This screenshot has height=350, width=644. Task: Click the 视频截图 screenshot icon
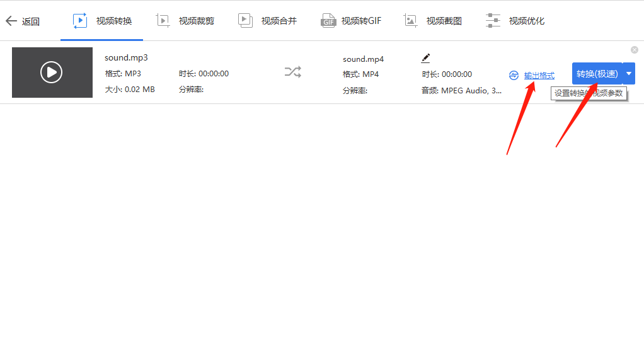[410, 21]
